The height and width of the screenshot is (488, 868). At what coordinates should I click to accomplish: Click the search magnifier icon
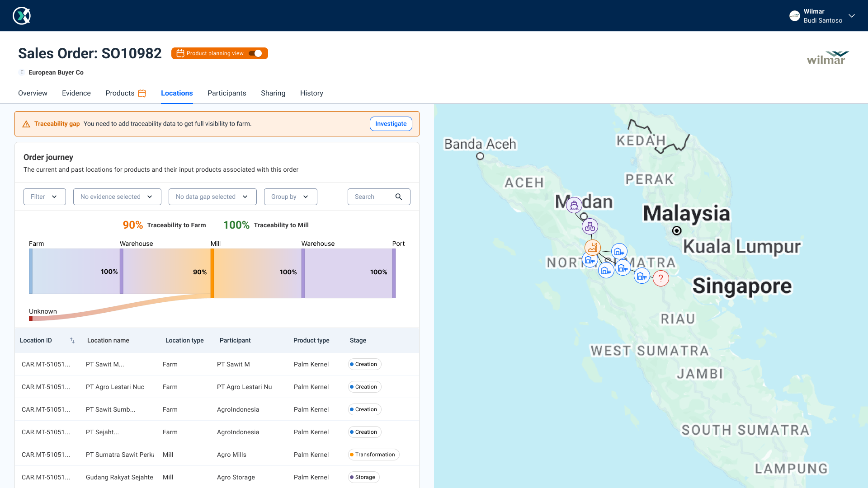click(x=398, y=197)
